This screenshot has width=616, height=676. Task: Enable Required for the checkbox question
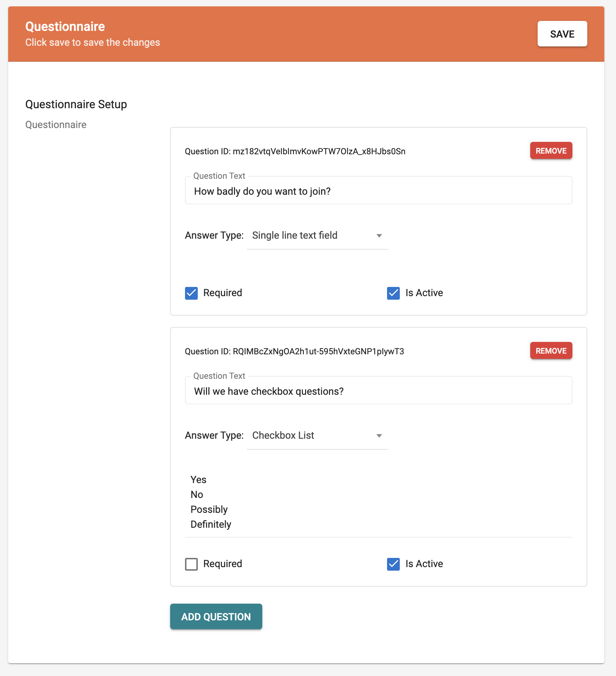tap(191, 564)
